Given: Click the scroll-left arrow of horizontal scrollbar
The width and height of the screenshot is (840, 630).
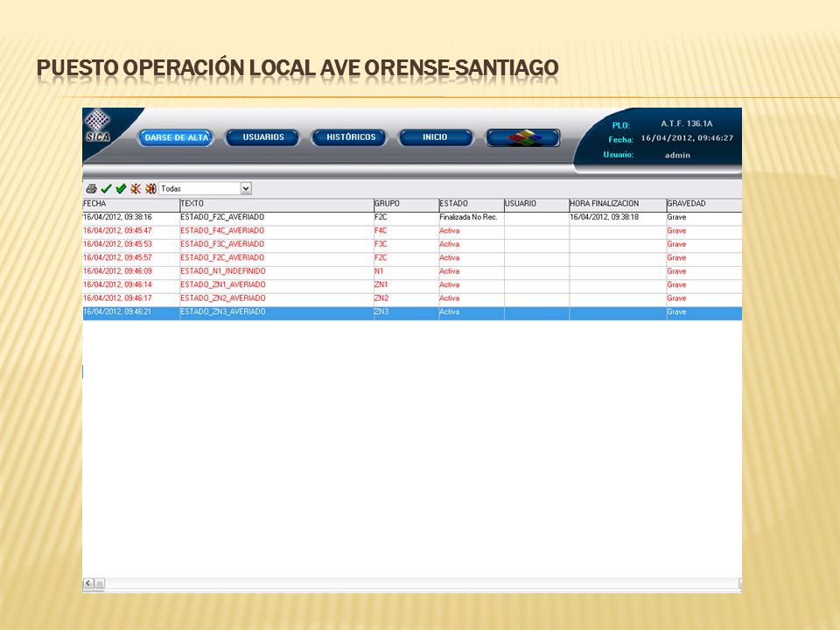Looking at the screenshot, I should pos(88,583).
